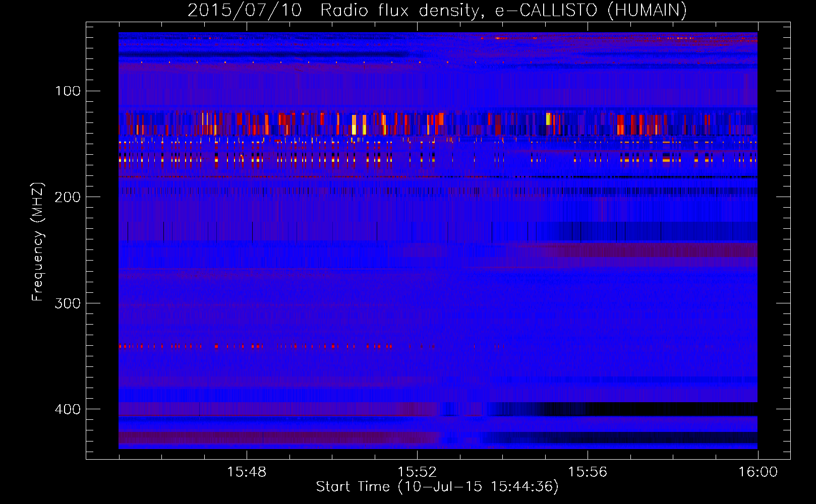This screenshot has width=816, height=504.
Task: Click the 16:00 time axis label
Action: (x=758, y=472)
